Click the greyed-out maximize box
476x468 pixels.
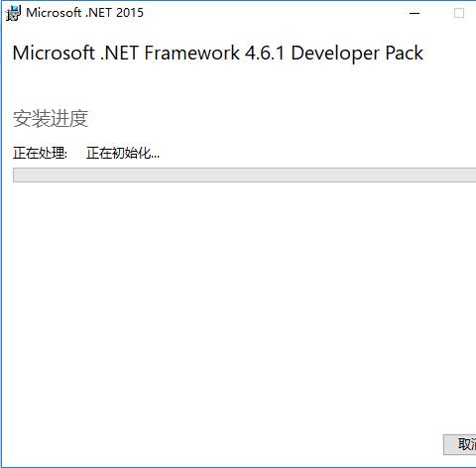[459, 13]
